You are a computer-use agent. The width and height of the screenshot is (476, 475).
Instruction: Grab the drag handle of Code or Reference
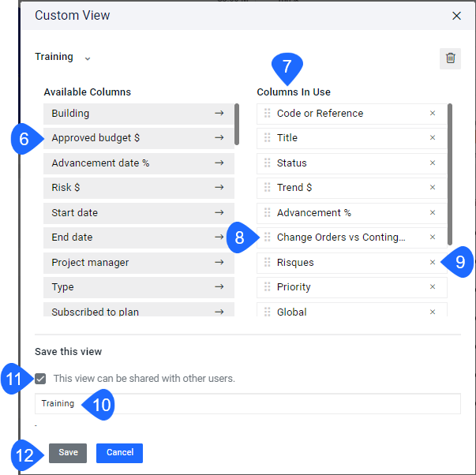(267, 113)
